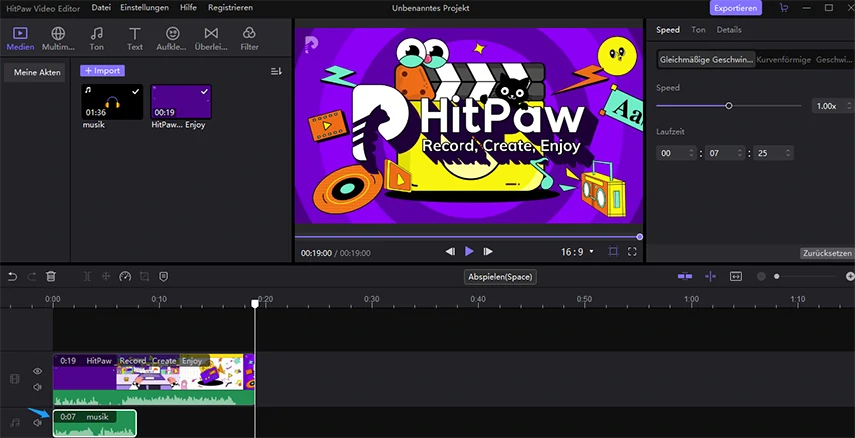Viewport: 855px width, 438px height.
Task: Mute the video track audio
Action: pos(38,386)
